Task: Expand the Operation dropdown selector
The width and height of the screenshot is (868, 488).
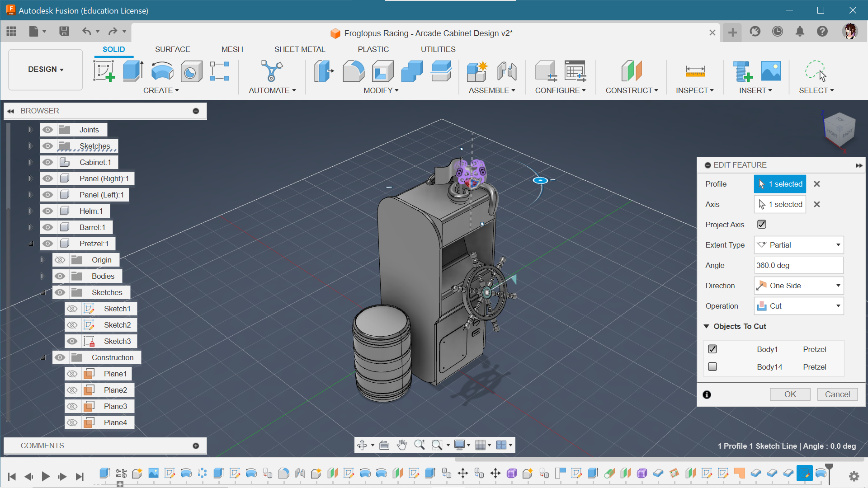Action: [799, 305]
